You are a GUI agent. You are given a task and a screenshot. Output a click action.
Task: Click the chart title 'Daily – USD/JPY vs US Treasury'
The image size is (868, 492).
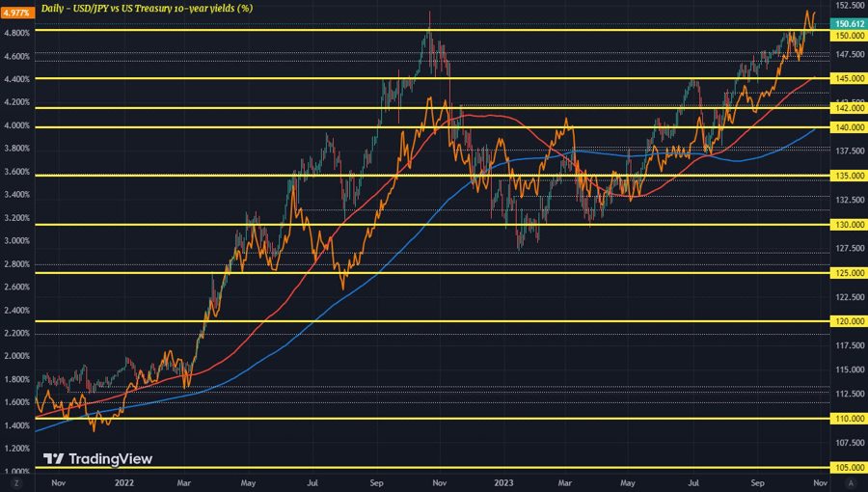point(147,9)
